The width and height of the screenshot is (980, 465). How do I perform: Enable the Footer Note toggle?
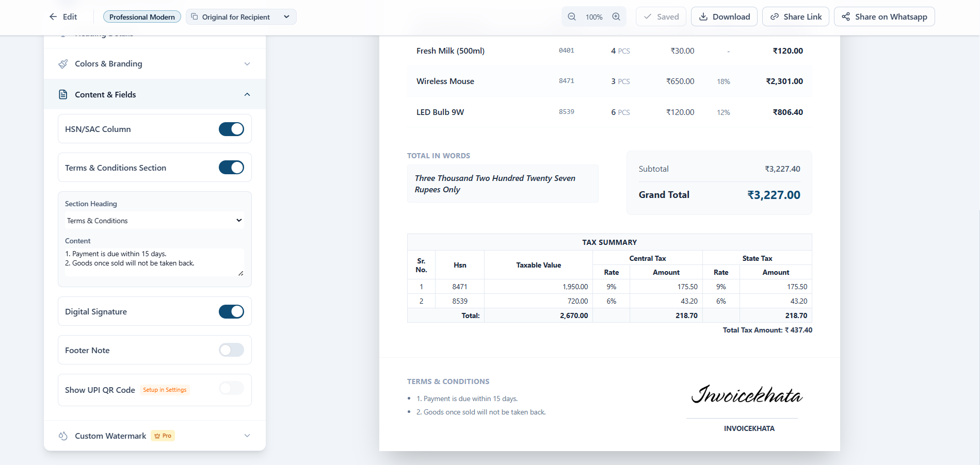231,350
